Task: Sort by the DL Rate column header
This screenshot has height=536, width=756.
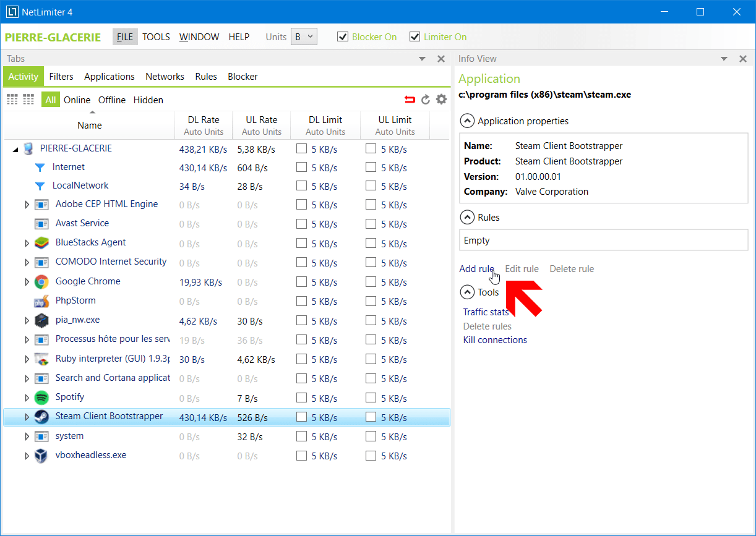Action: click(204, 125)
